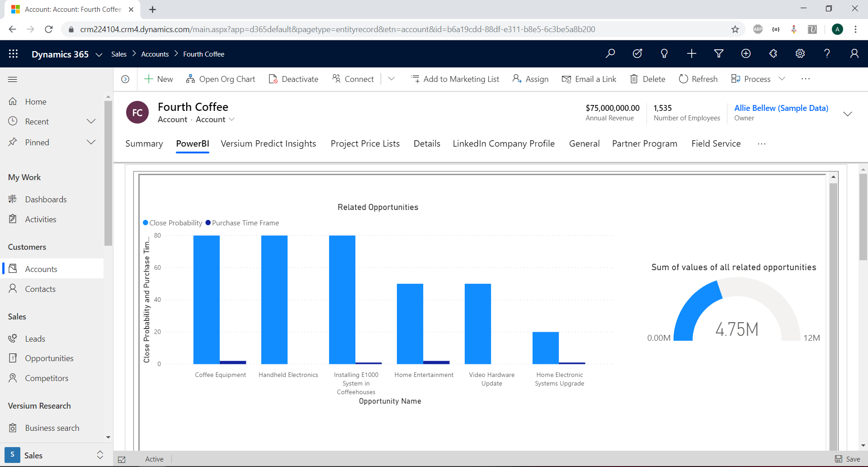This screenshot has width=868, height=467.
Task: Open the Project Price Lists tab
Action: (365, 143)
